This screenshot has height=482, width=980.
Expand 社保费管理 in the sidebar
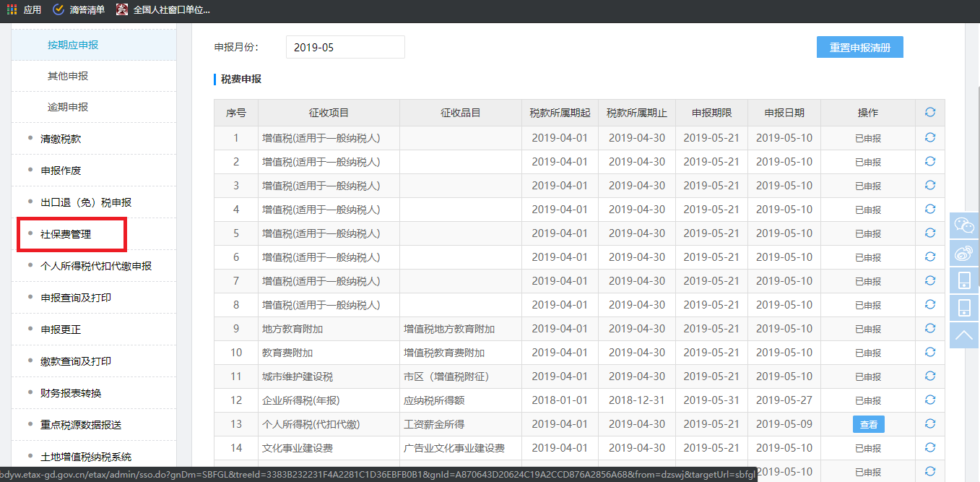tap(66, 234)
